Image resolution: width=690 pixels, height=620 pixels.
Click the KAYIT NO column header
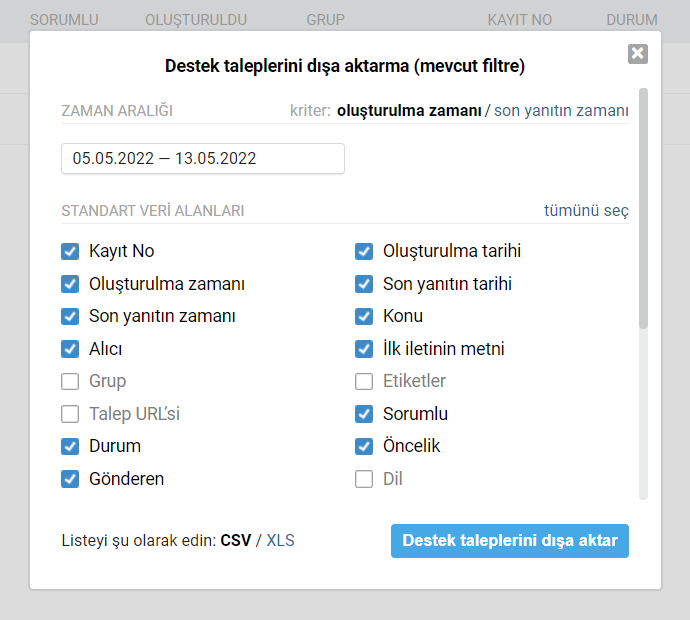tap(519, 20)
